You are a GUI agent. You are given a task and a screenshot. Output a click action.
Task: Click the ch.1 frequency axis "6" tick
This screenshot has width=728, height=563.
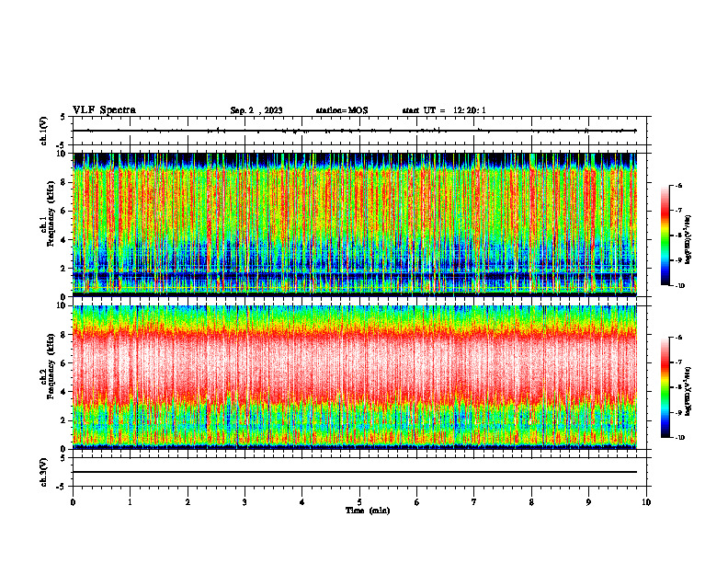(x=64, y=211)
